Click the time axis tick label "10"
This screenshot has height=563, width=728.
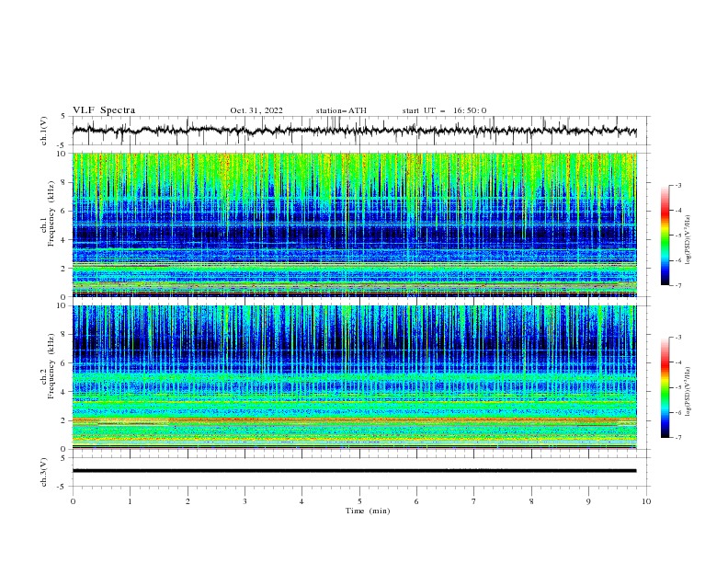click(x=646, y=501)
